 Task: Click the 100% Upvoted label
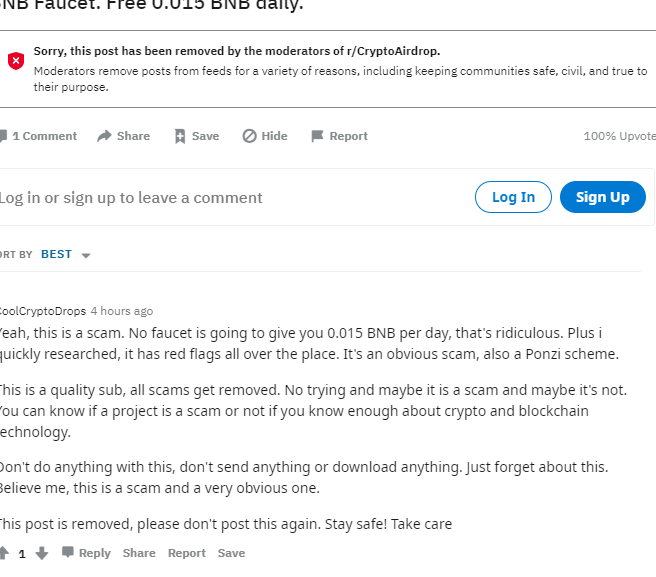pos(619,136)
